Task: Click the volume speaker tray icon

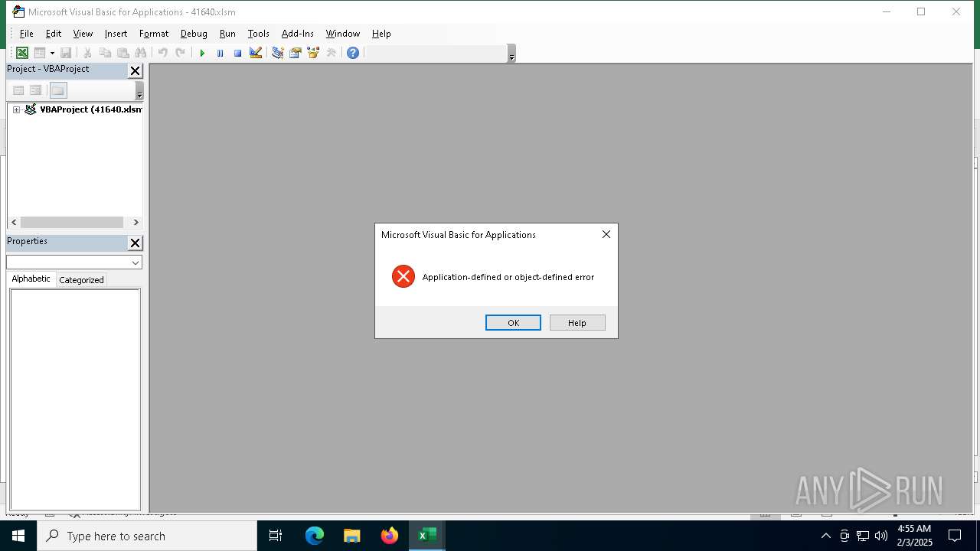Action: (881, 536)
